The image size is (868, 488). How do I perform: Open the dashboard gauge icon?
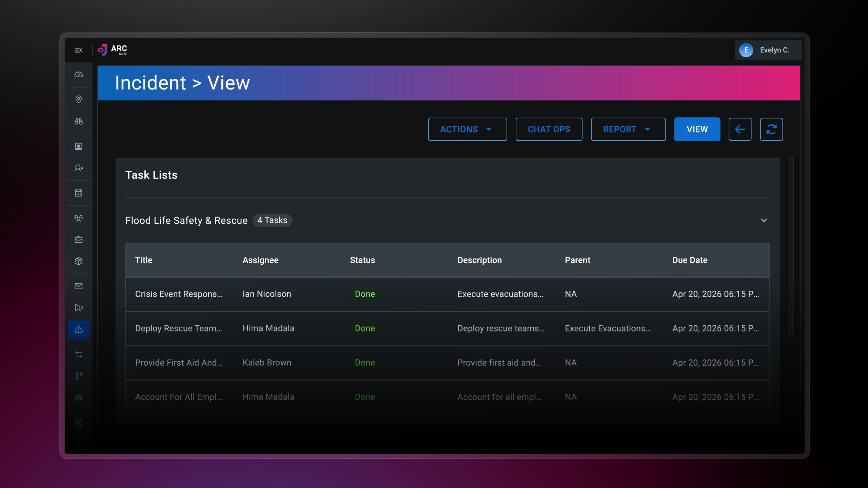79,75
